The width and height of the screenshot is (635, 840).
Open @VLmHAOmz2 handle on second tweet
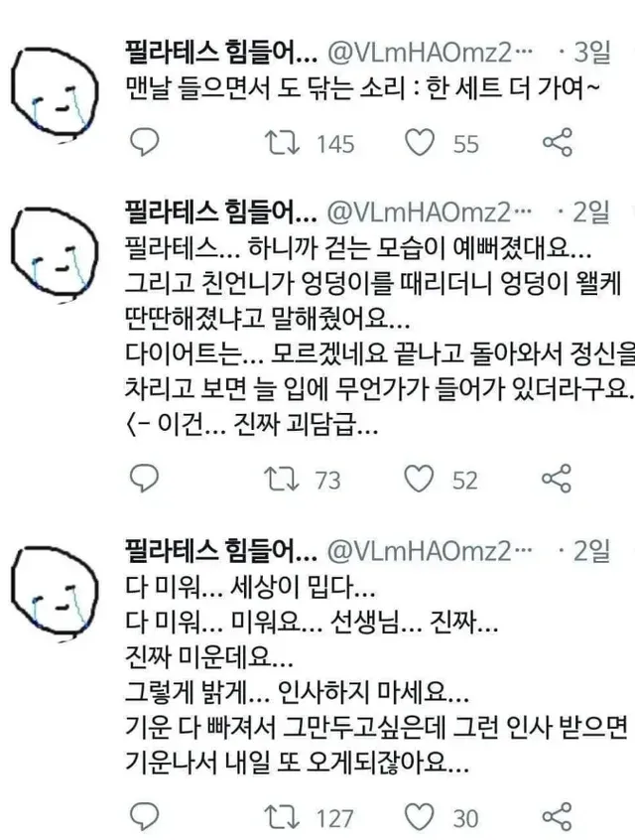[430, 212]
